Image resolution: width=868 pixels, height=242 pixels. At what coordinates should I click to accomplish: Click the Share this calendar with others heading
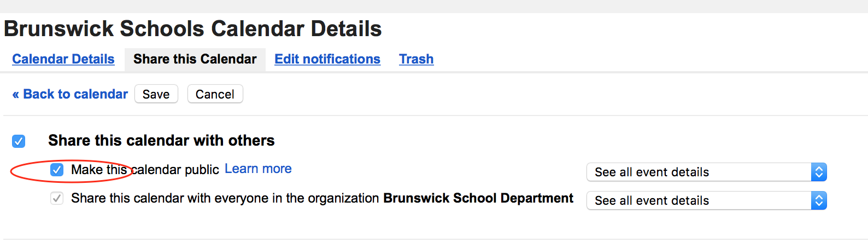click(161, 141)
